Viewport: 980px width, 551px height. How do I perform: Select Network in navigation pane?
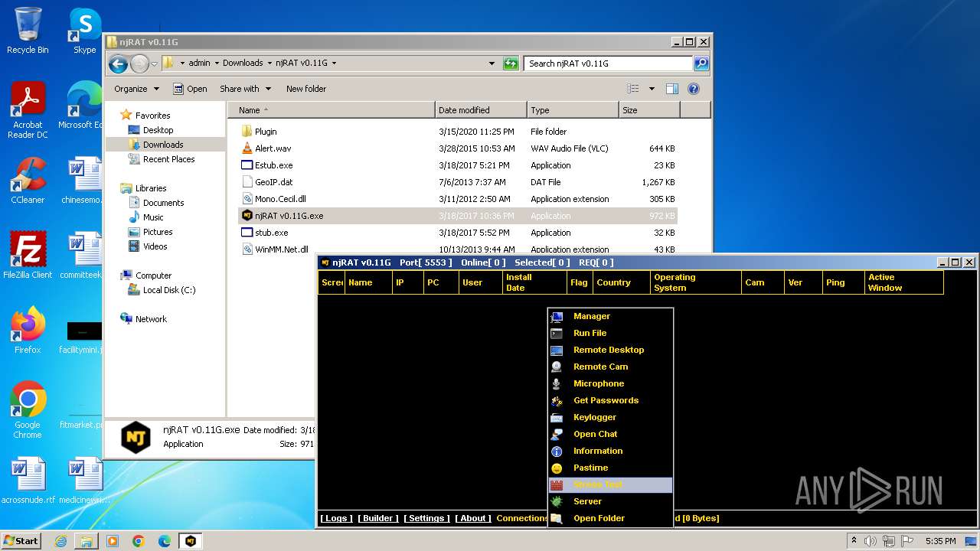(151, 319)
